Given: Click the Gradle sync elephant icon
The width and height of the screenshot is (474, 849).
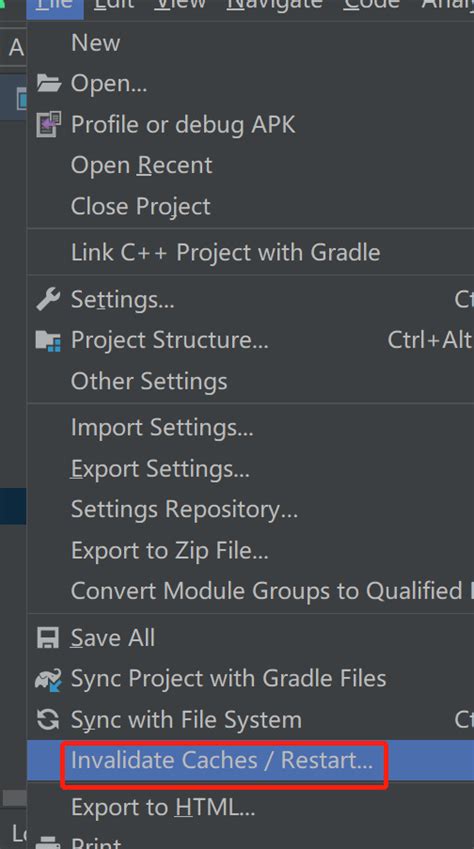Looking at the screenshot, I should (48, 679).
